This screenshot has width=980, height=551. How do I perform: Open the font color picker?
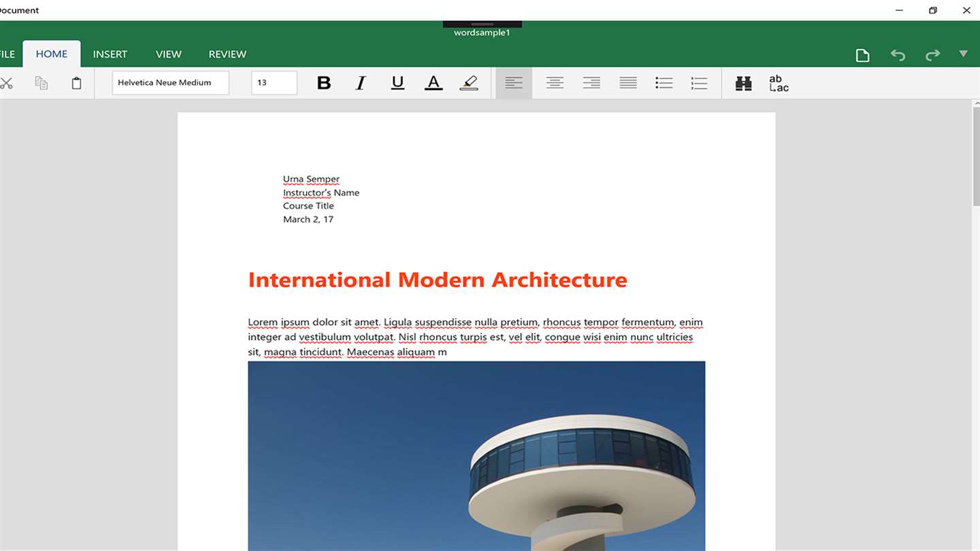[x=434, y=83]
